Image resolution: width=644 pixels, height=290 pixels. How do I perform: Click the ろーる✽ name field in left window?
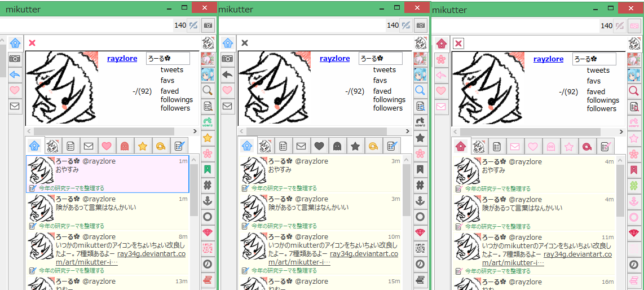[x=168, y=58]
